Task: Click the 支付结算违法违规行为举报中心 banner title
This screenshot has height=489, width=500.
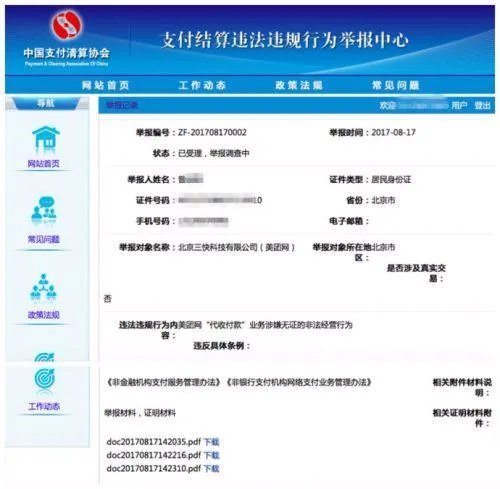Action: [x=284, y=40]
